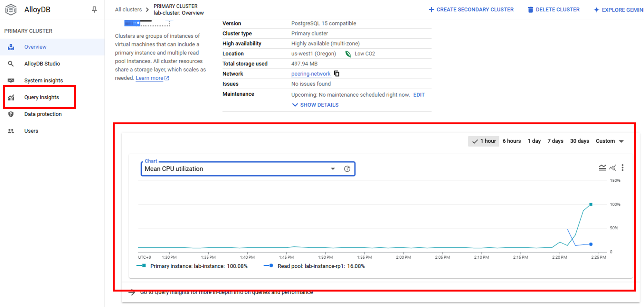Click the Query insights chart icon

pos(11,97)
